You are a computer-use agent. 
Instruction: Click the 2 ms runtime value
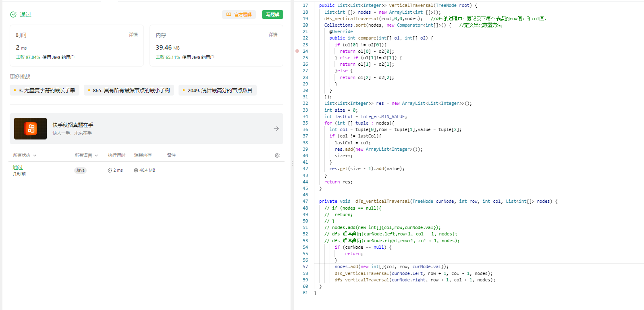(21, 48)
